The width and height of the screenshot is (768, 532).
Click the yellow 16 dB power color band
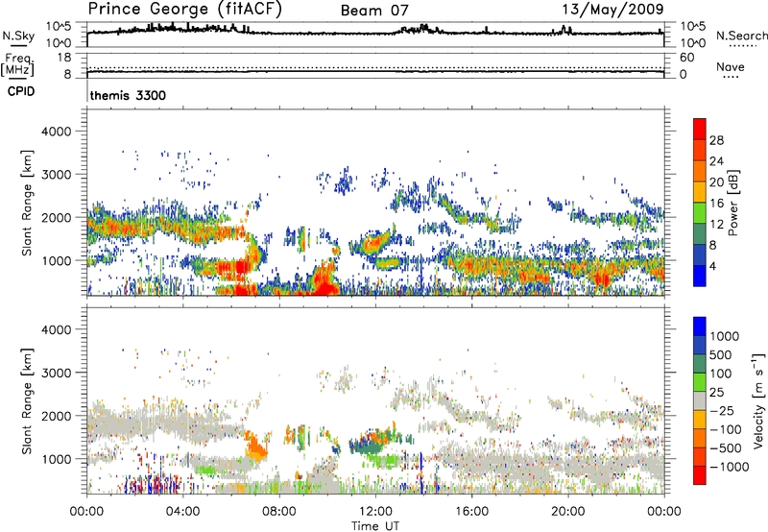click(x=700, y=192)
